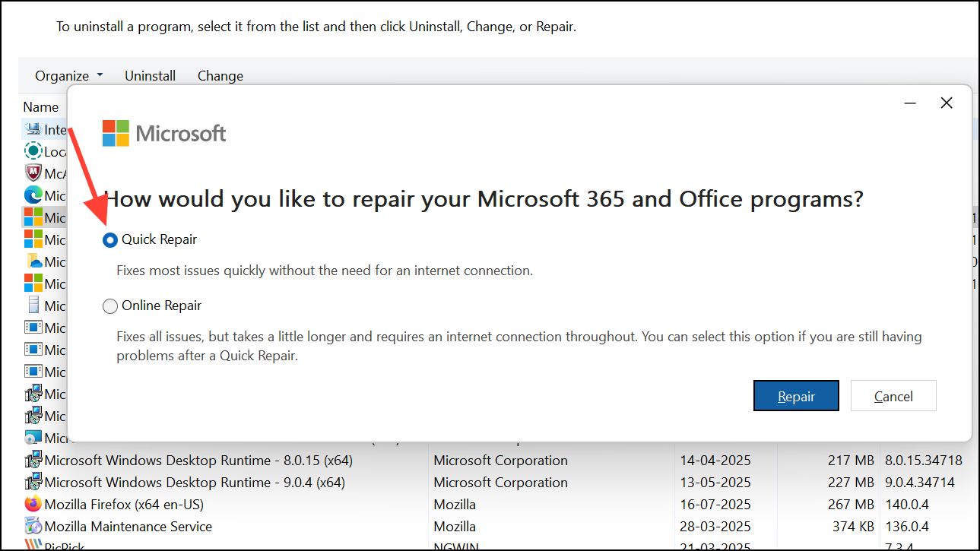Select the Quick Repair radio button
Screen dimensions: 980x551
tap(110, 240)
